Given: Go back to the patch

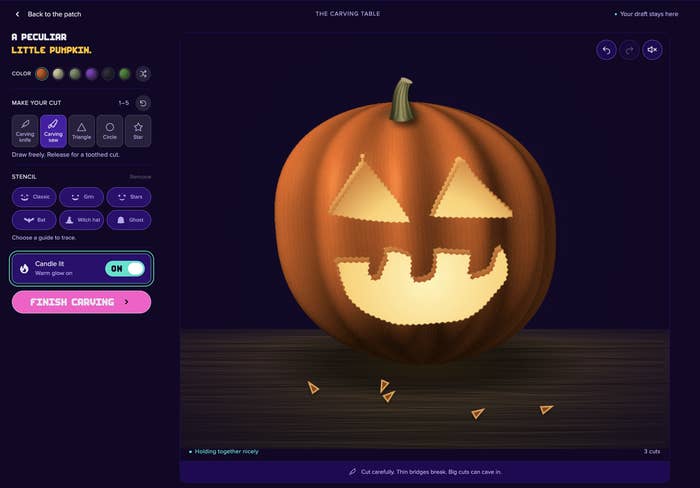Looking at the screenshot, I should coord(49,14).
